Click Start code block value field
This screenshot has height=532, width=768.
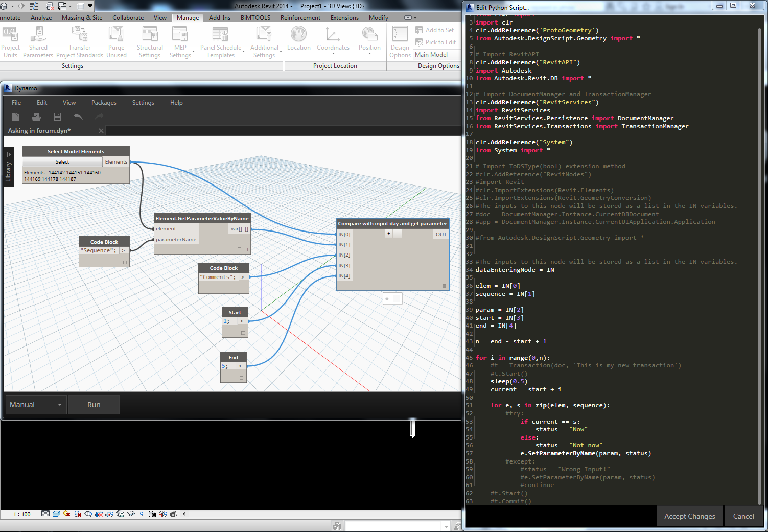[228, 321]
